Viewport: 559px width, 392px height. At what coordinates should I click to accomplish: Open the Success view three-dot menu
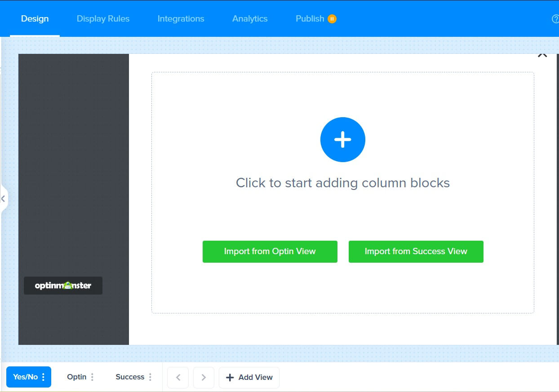pos(150,377)
